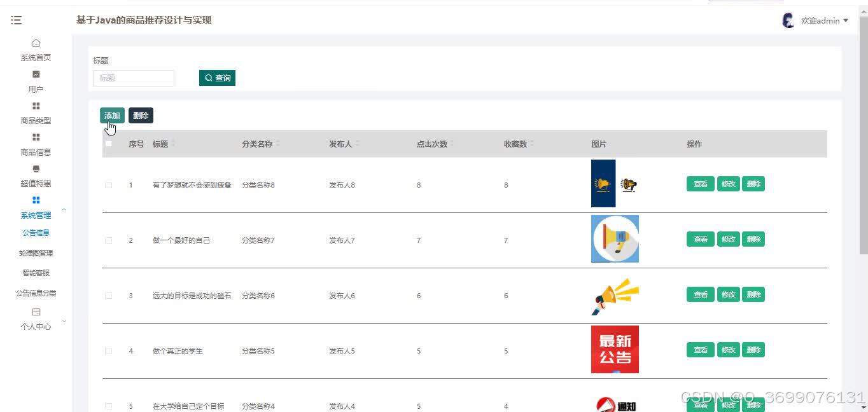Click 删除 for row 分类名称6

(753, 294)
